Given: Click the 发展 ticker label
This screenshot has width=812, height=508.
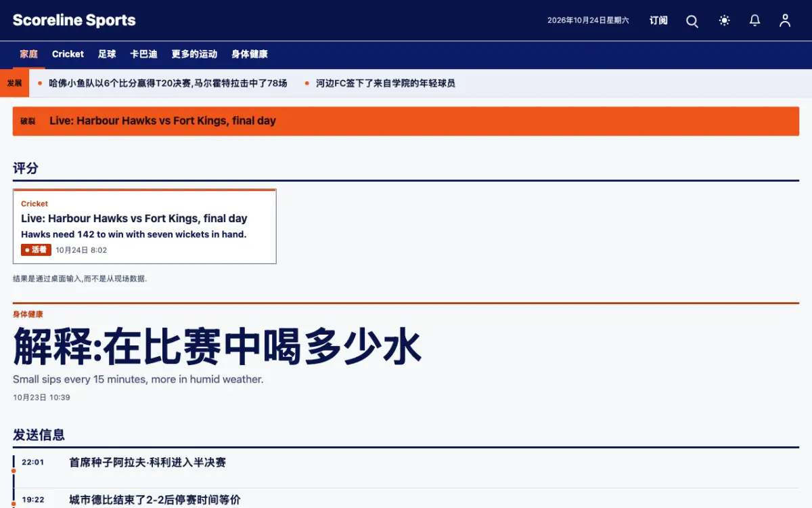Looking at the screenshot, I should pyautogui.click(x=14, y=83).
